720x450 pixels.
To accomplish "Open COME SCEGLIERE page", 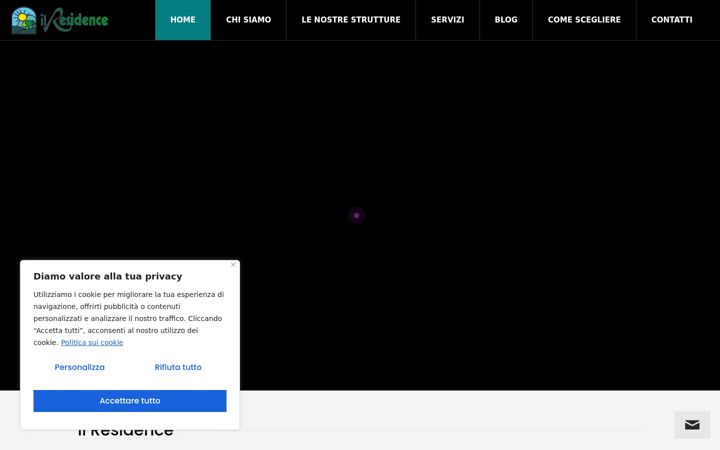I will [x=584, y=20].
